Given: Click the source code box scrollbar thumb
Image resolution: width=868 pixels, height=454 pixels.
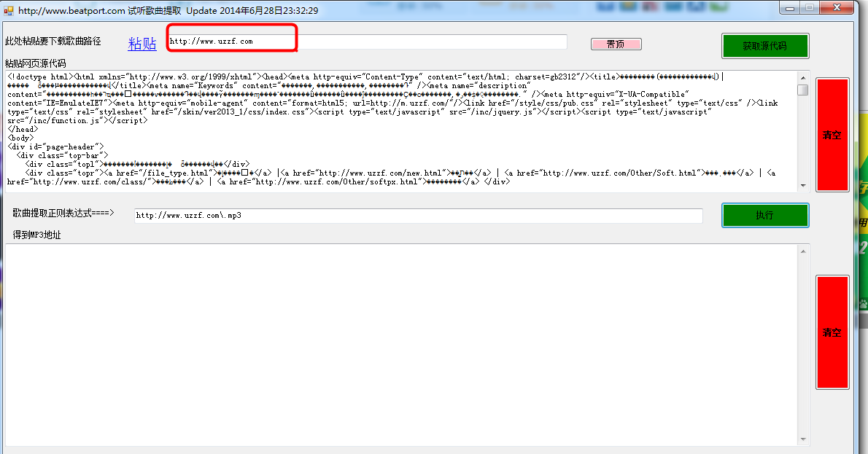Looking at the screenshot, I should pos(803,90).
